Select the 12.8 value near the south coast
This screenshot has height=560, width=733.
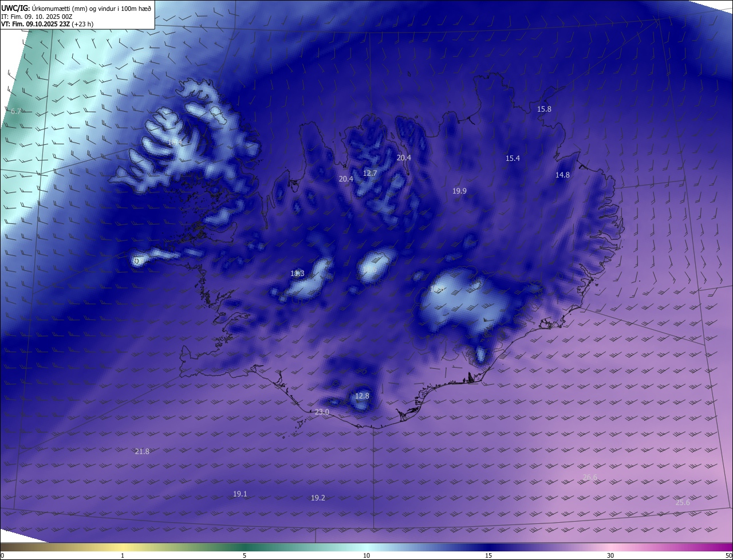[362, 396]
